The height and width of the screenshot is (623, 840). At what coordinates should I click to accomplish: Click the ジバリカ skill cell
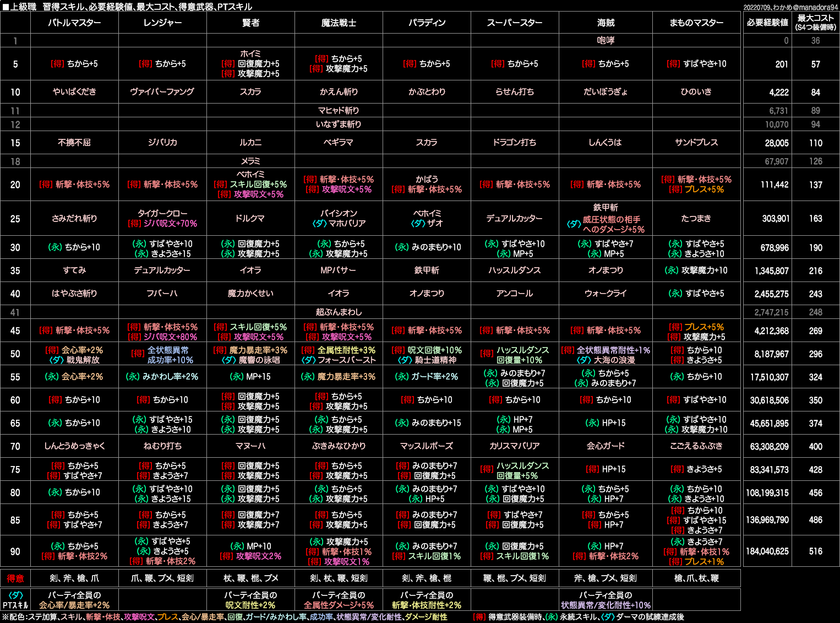(x=162, y=143)
